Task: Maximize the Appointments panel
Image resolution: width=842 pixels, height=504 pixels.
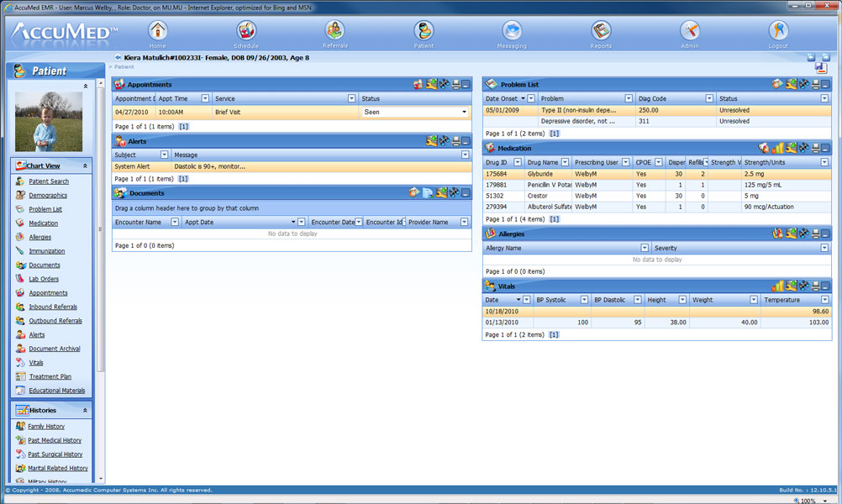Action: click(x=466, y=85)
